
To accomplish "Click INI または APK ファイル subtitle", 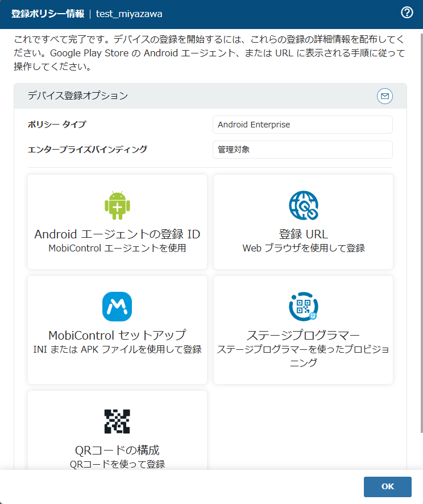I will (x=117, y=349).
